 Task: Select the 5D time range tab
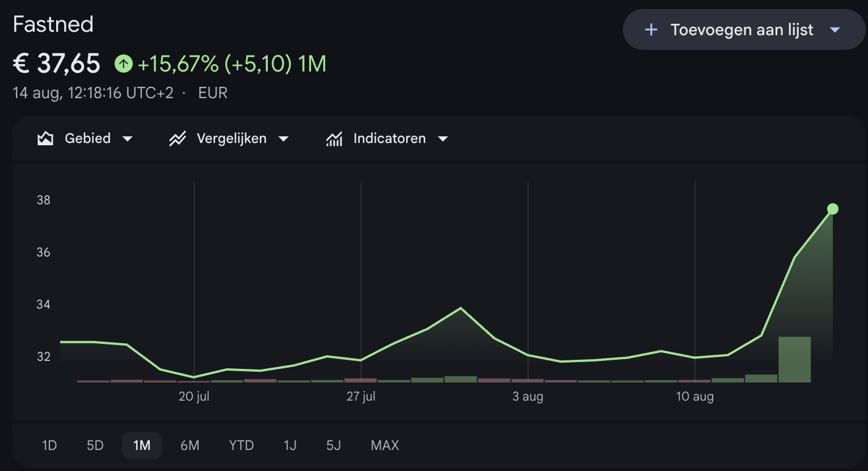tap(95, 445)
